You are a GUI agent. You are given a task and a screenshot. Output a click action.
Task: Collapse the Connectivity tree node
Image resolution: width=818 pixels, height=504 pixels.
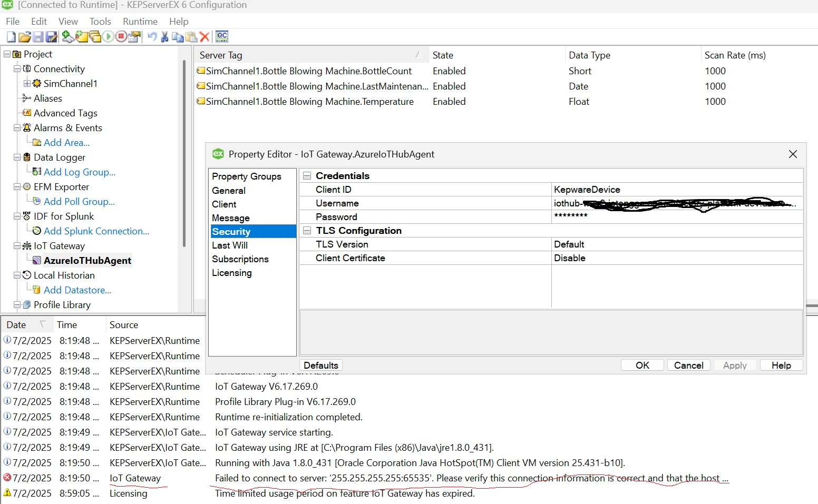[x=17, y=68]
